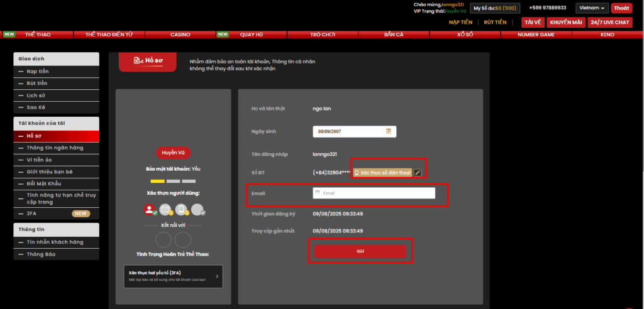Select Nạp tiền in sidebar
This screenshot has width=644, height=309.
point(56,72)
